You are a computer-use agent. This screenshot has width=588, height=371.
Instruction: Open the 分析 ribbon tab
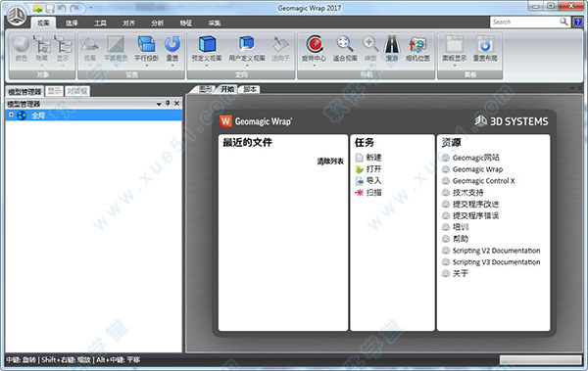[x=157, y=23]
